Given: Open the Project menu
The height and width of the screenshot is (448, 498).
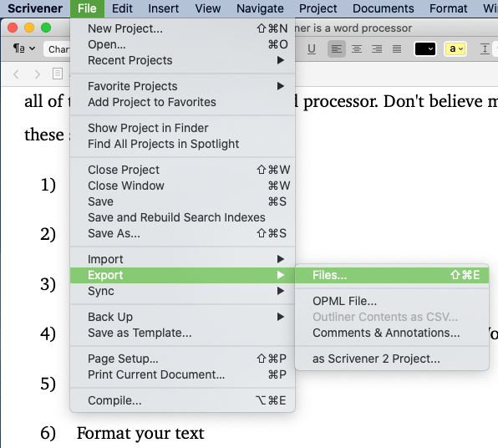Looking at the screenshot, I should tap(318, 8).
